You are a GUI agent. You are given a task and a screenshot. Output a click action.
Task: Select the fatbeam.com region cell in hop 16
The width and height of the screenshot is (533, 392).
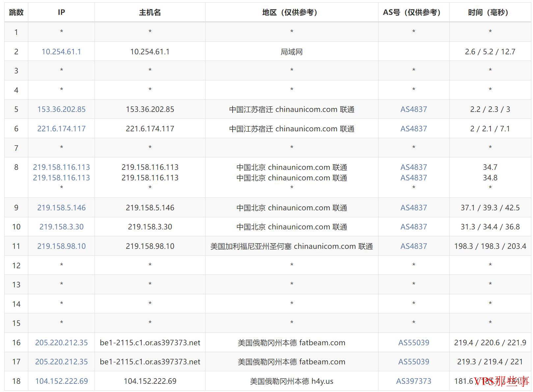click(292, 343)
